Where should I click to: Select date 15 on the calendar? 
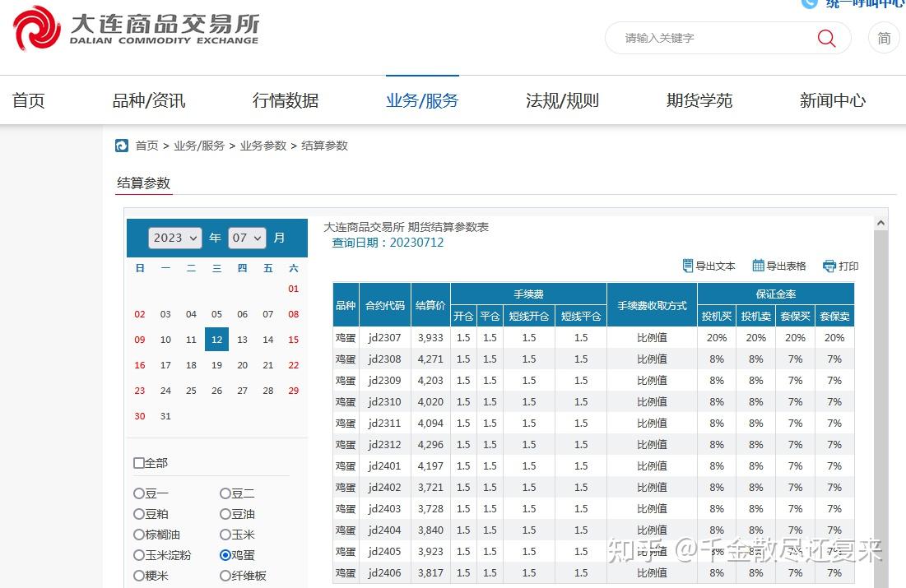[x=293, y=339]
